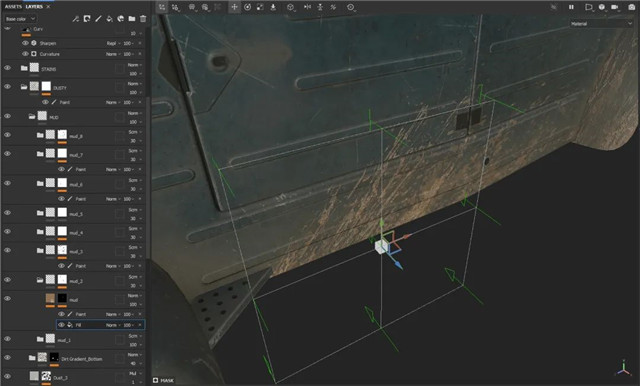Hide the Curvature effect
The width and height of the screenshot is (640, 386).
(x=25, y=53)
